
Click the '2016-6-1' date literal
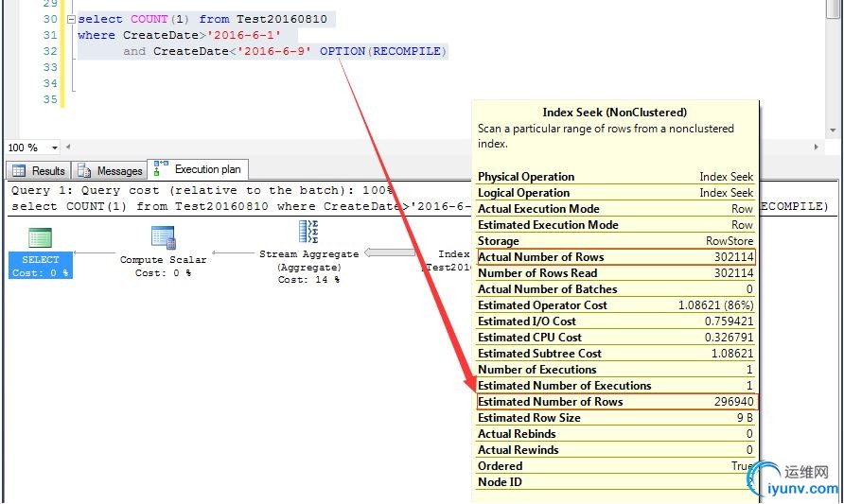(244, 36)
